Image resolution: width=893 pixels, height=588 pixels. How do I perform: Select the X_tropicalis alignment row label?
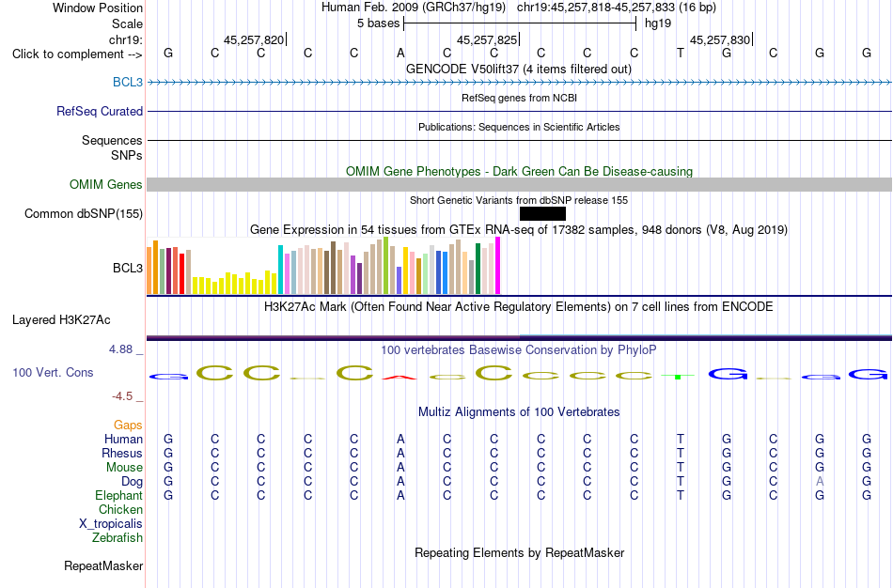click(x=111, y=524)
